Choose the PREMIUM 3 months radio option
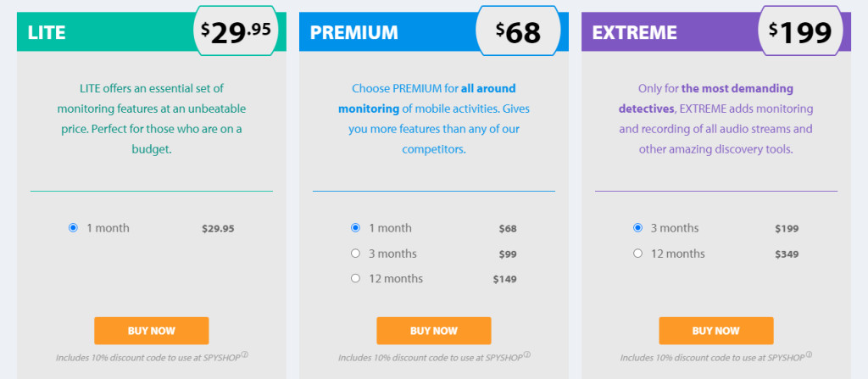The width and height of the screenshot is (868, 379). 355,254
